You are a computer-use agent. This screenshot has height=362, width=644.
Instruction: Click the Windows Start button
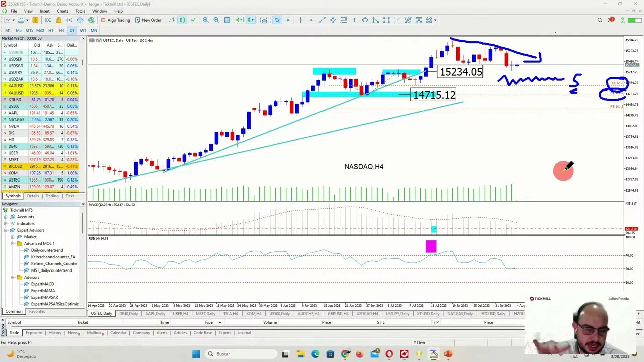(x=196, y=354)
